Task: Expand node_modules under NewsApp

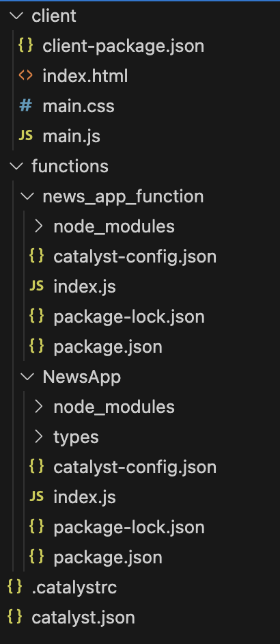Action: click(x=39, y=407)
